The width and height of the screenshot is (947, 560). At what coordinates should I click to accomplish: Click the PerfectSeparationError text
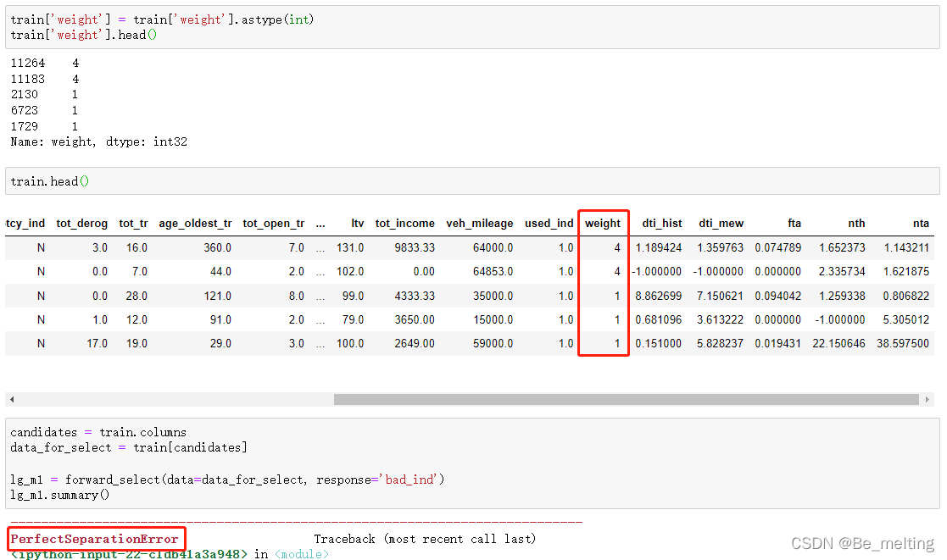pos(94,539)
